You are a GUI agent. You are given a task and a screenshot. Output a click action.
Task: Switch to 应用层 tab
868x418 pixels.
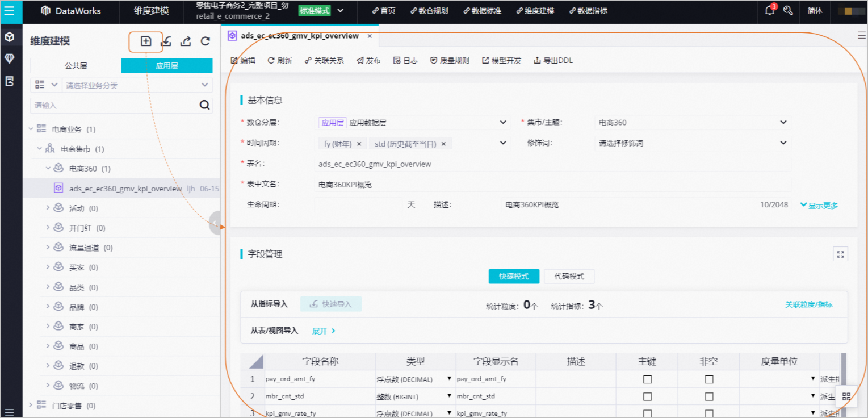167,65
